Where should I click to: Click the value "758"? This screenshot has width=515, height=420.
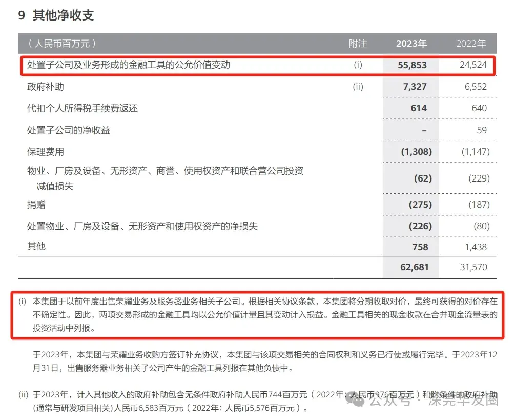coord(420,247)
